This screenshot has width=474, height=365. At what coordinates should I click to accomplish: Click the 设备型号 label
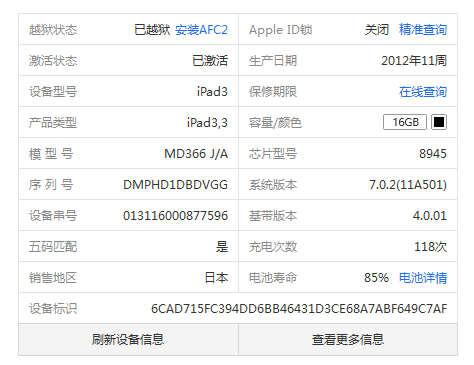(53, 92)
